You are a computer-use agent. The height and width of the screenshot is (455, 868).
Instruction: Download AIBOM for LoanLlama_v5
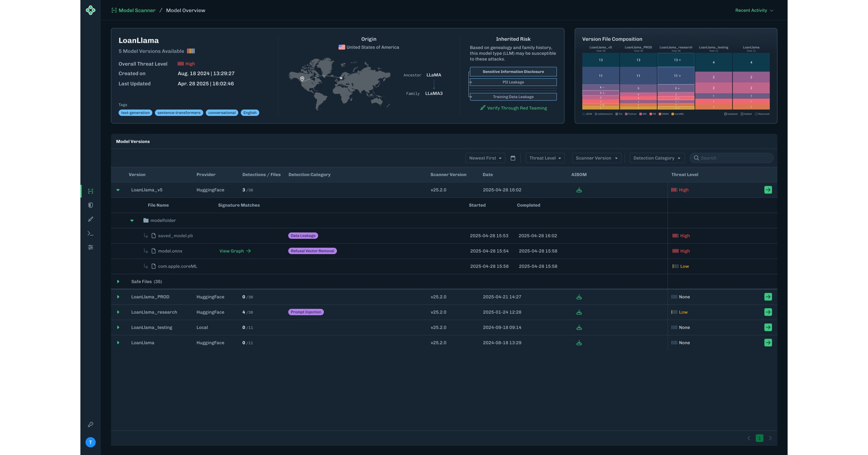point(579,190)
